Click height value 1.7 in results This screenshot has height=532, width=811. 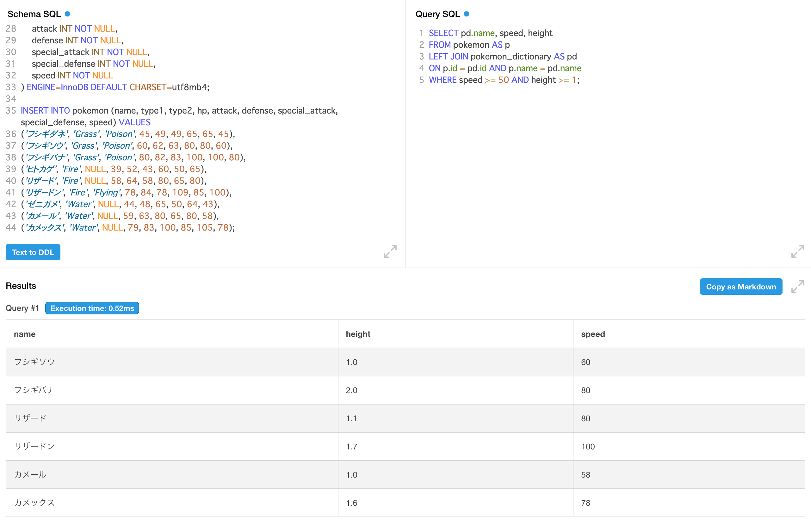pyautogui.click(x=352, y=447)
